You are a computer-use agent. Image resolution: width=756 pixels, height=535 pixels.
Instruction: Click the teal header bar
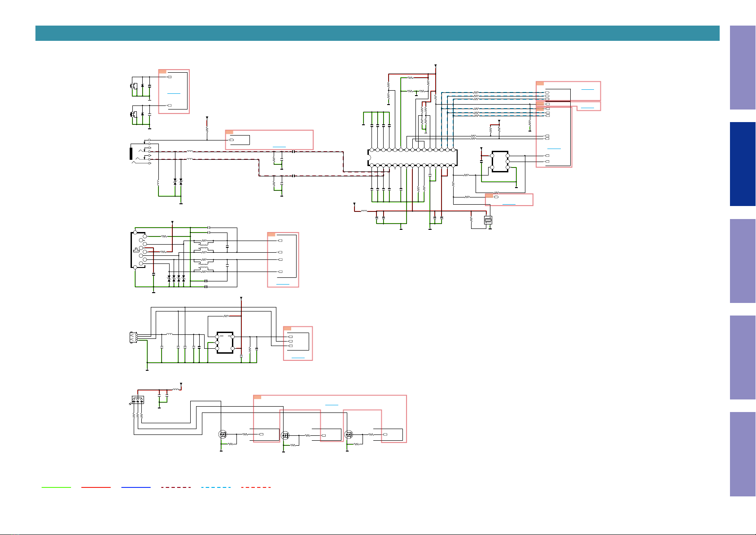coord(377,33)
